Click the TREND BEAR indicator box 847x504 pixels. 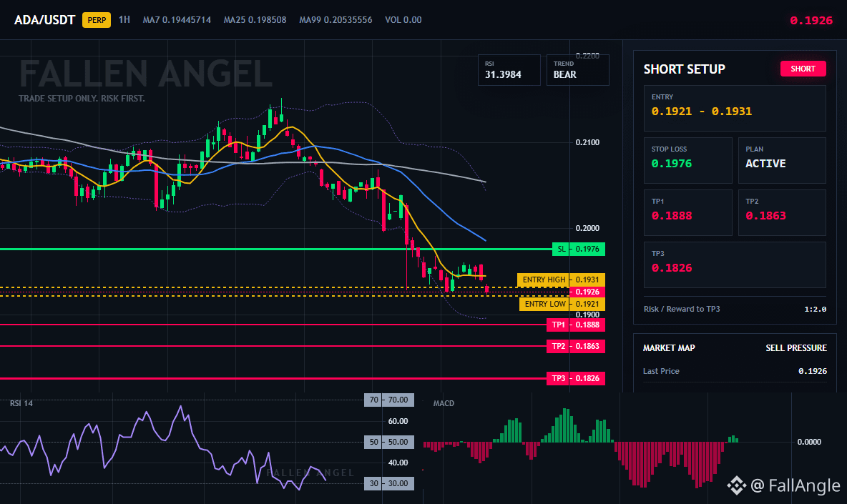coord(577,70)
